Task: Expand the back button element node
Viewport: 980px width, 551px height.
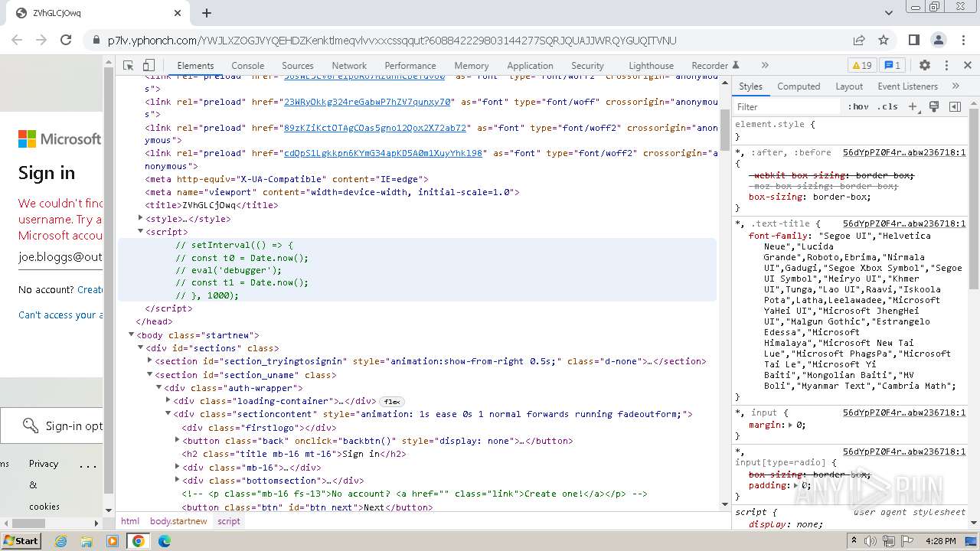Action: (178, 440)
